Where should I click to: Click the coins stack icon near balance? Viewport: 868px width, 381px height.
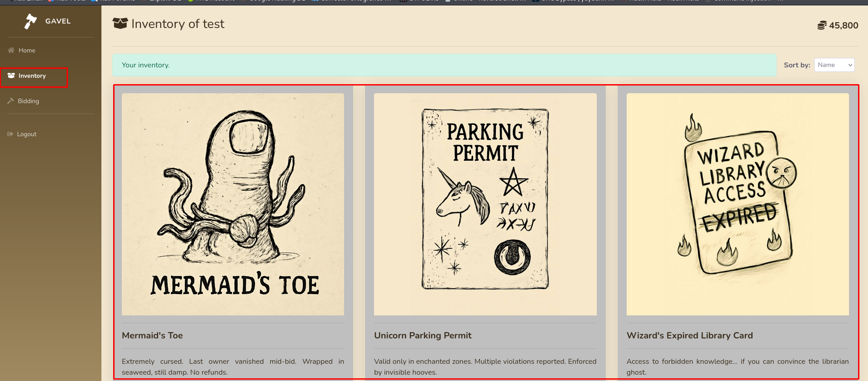tap(822, 25)
